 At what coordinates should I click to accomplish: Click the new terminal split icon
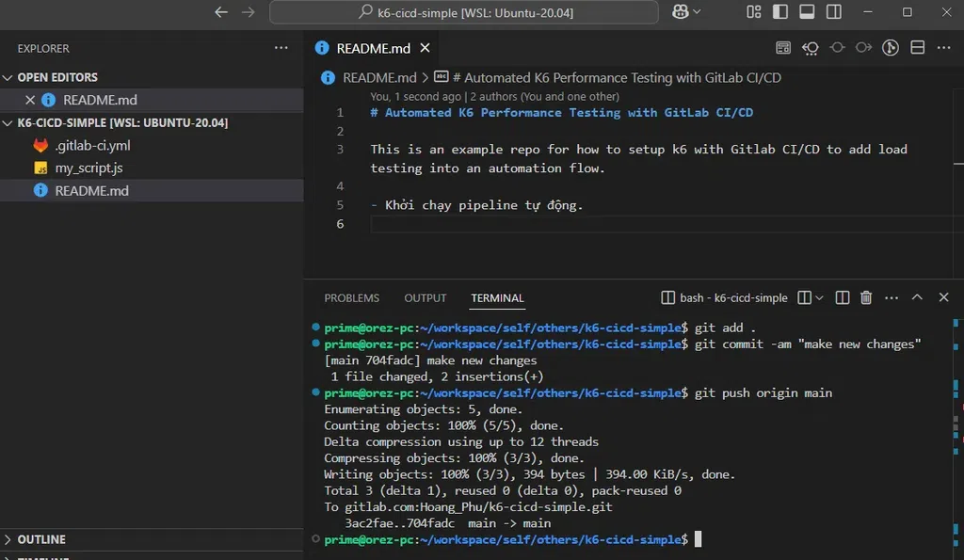(x=804, y=297)
